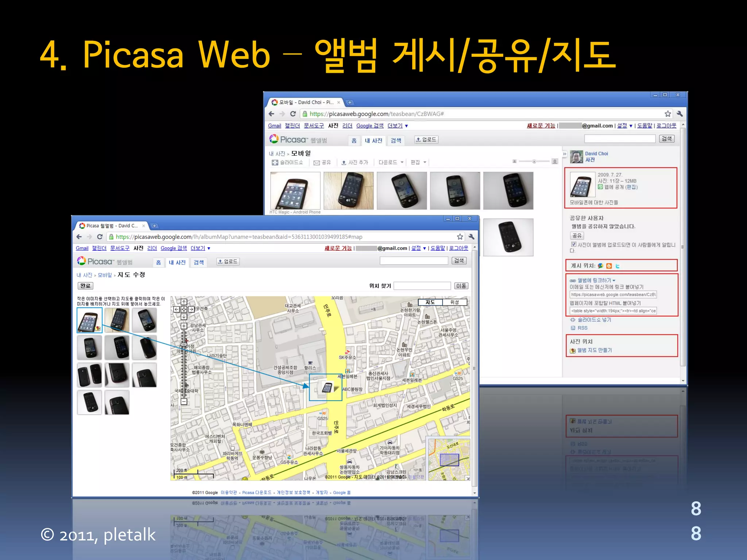Expand the 편집 dropdown in the album toolbar
This screenshot has height=560, width=747.
coord(418,162)
